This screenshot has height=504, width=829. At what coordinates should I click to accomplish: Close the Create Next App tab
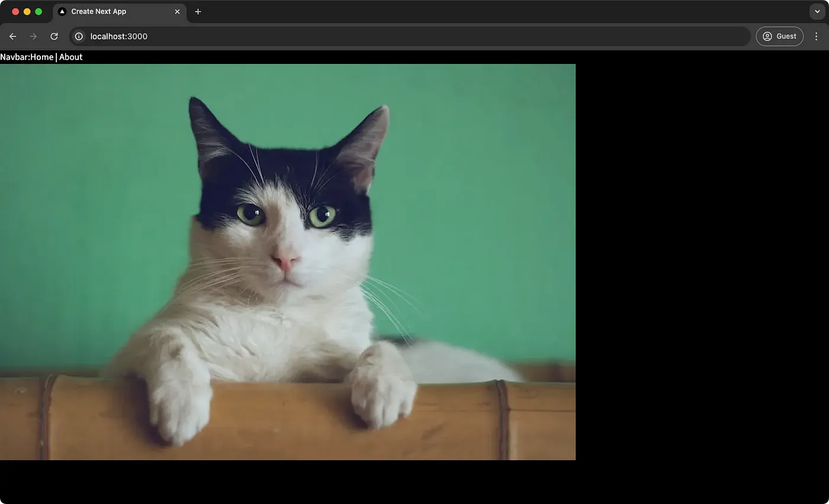[177, 11]
